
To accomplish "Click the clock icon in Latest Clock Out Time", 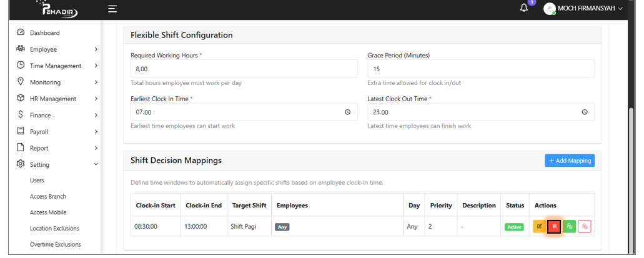I will [585, 112].
